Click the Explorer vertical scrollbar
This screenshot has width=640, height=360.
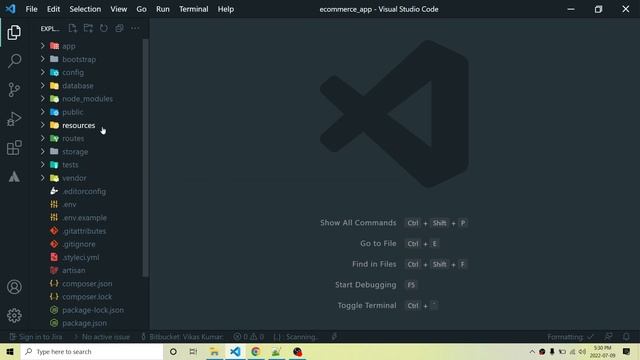145,158
